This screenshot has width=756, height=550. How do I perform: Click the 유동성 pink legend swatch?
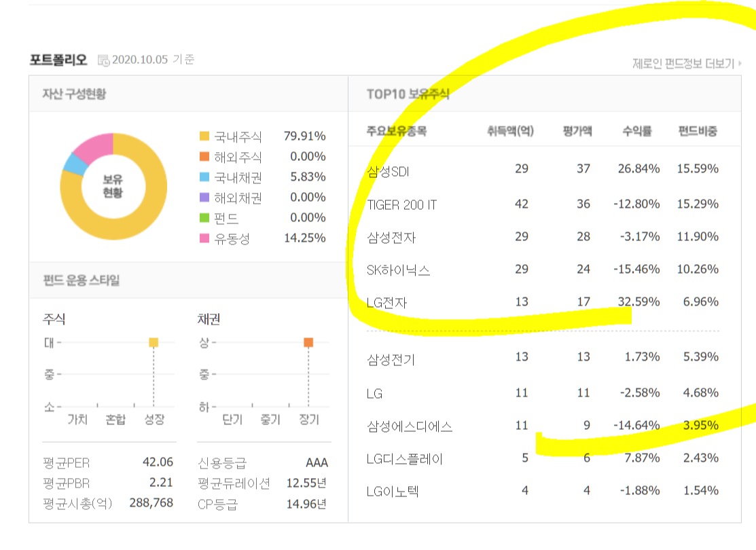pyautogui.click(x=204, y=238)
